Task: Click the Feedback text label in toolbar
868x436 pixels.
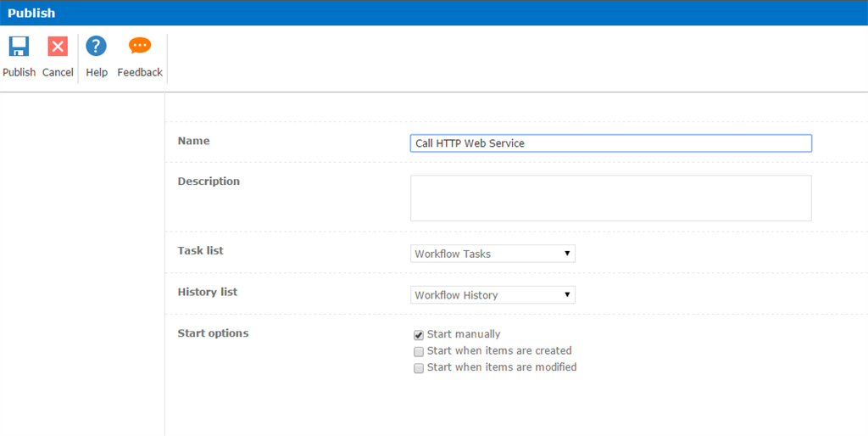Action: [x=140, y=72]
